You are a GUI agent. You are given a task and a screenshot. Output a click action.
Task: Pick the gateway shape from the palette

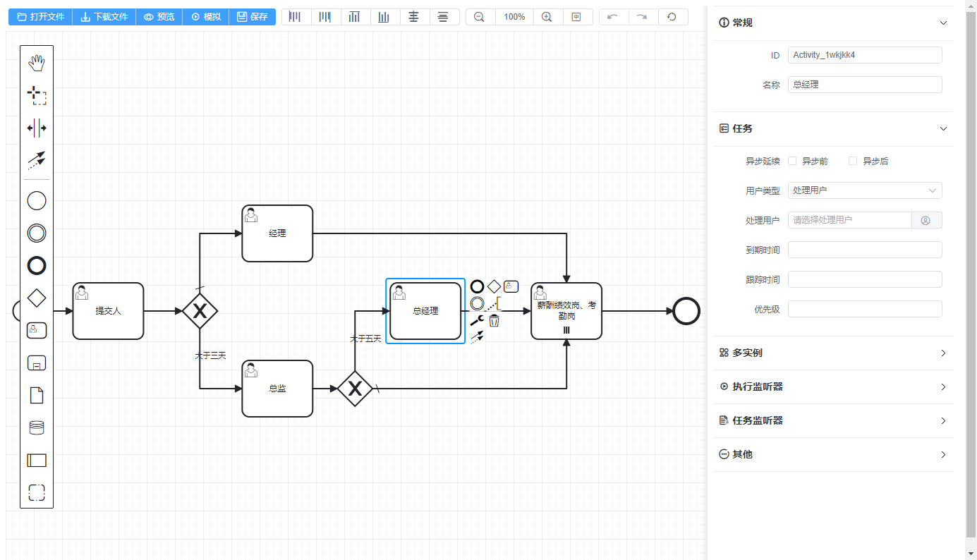click(36, 298)
